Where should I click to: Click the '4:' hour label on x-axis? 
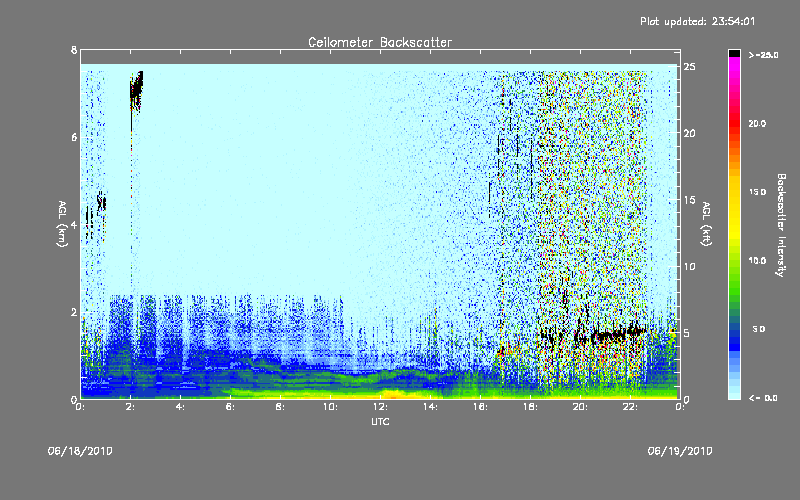(180, 407)
